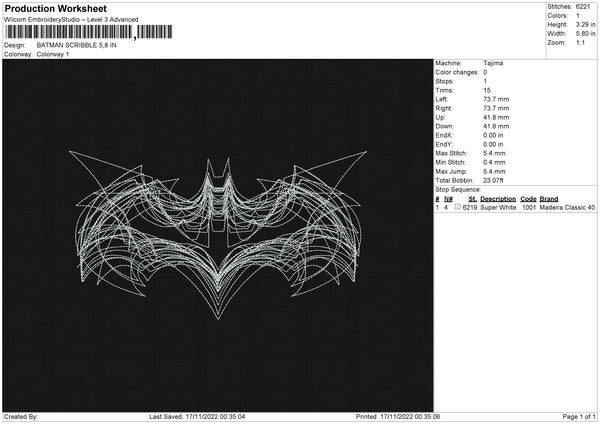Click the Total Bobbin value 23.07ft

pos(494,181)
